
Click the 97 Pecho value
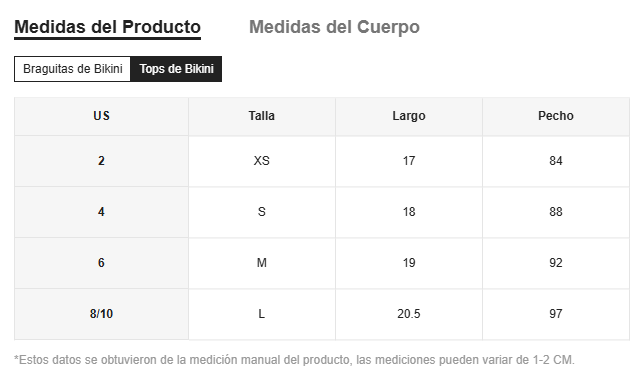[556, 314]
